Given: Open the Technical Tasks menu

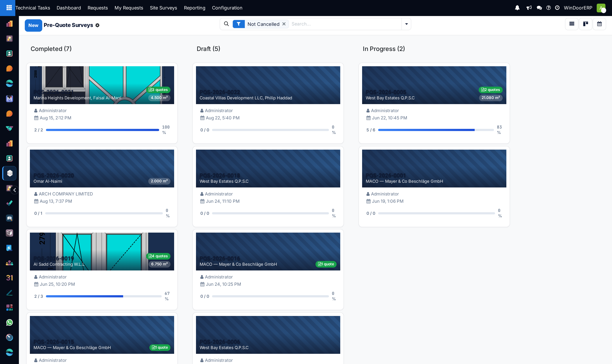Looking at the screenshot, I should [33, 8].
